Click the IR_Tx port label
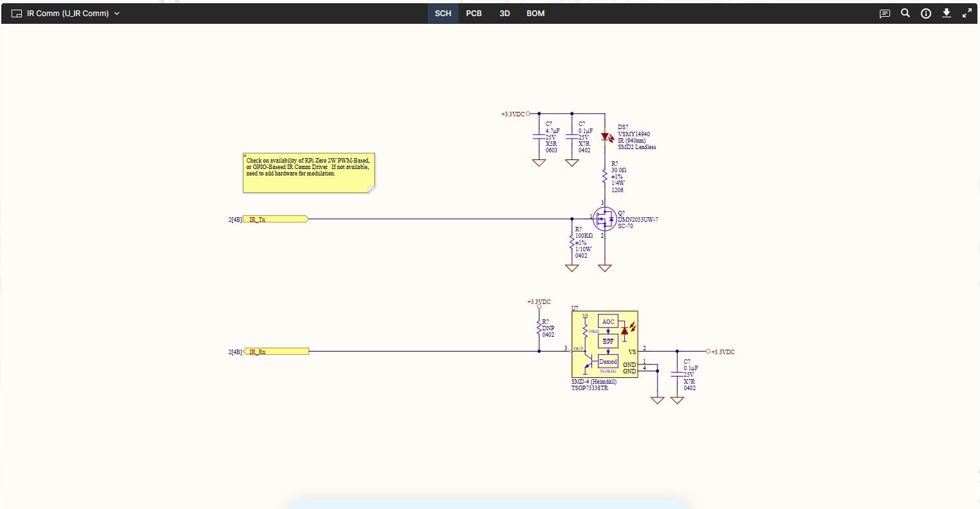The width and height of the screenshot is (980, 509). click(276, 219)
